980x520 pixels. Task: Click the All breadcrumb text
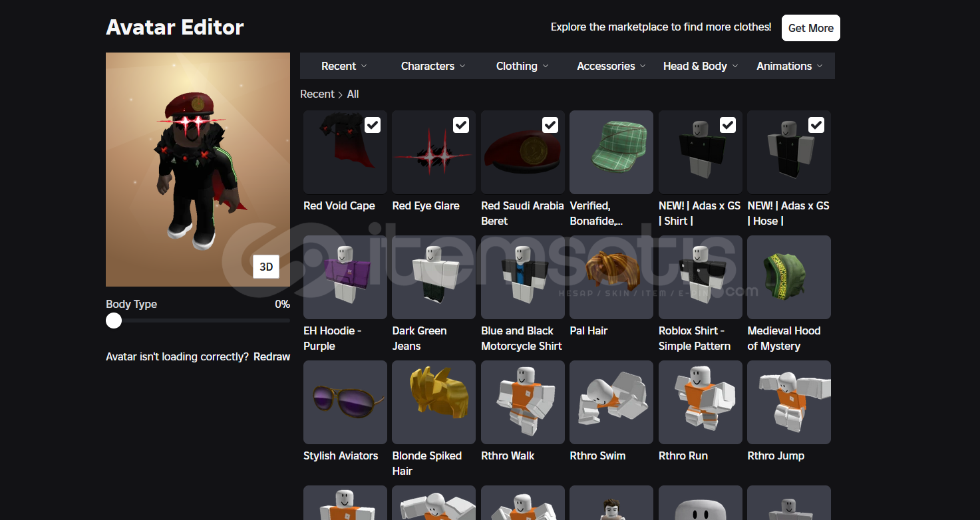tap(353, 94)
